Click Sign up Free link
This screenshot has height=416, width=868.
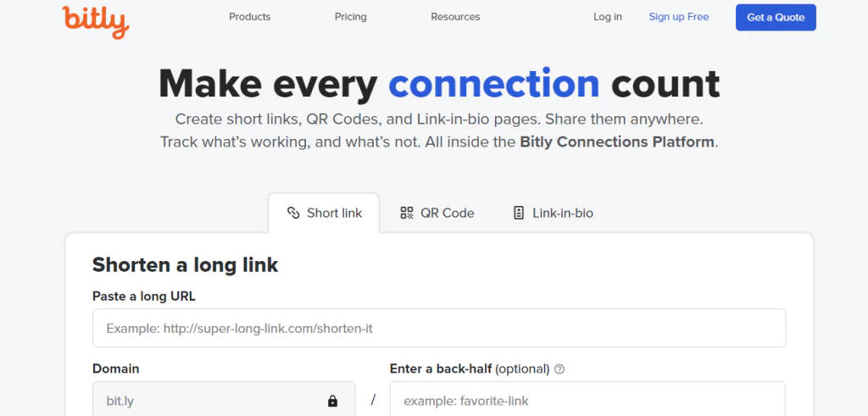click(x=679, y=17)
